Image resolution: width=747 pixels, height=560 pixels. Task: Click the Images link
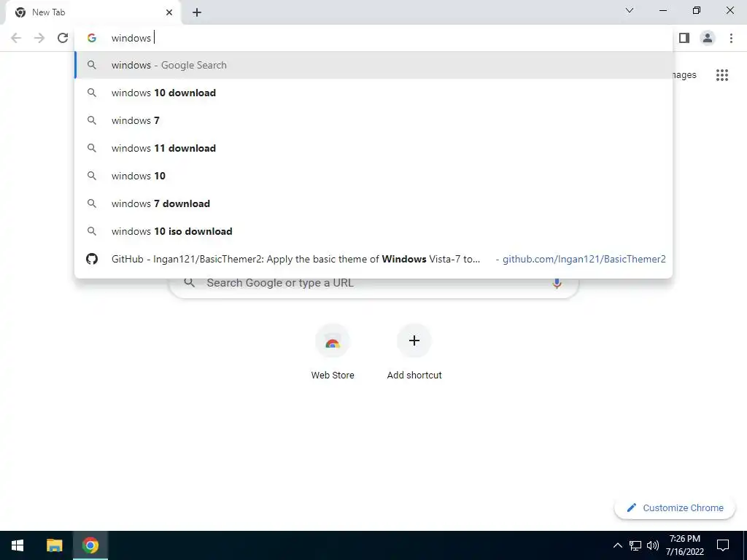tap(684, 75)
